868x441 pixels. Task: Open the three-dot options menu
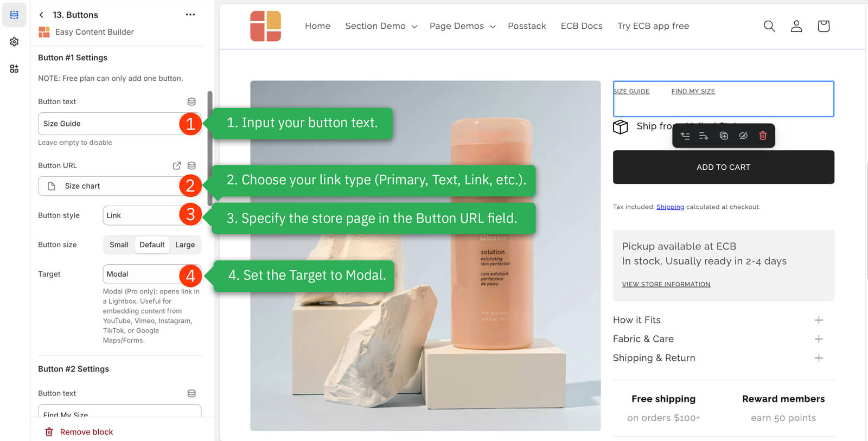click(x=190, y=15)
